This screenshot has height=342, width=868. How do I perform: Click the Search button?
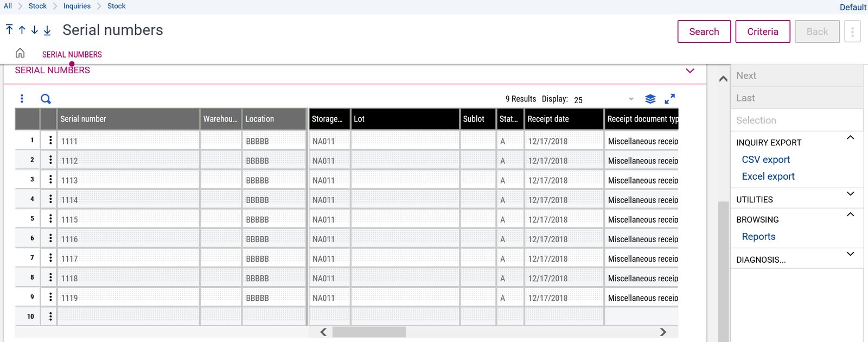tap(704, 31)
